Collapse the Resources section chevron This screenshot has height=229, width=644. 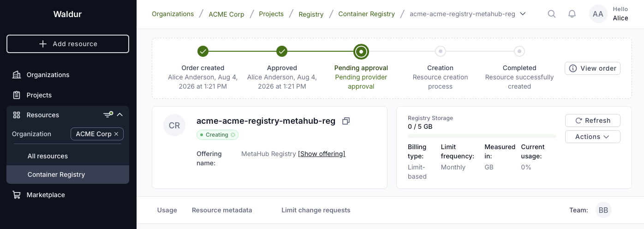point(120,114)
